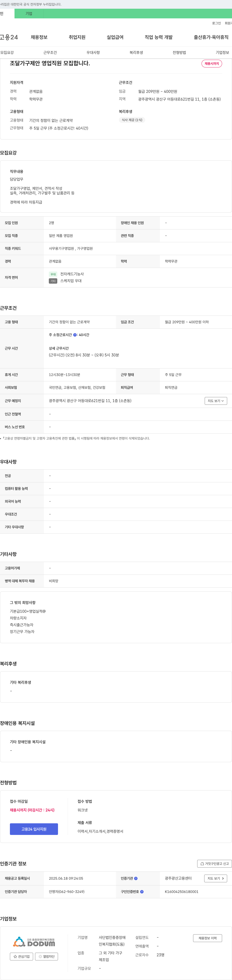The height and width of the screenshot is (980, 232).
Task: Click the 기본급100+영업실적@ text
Action: [28, 611]
